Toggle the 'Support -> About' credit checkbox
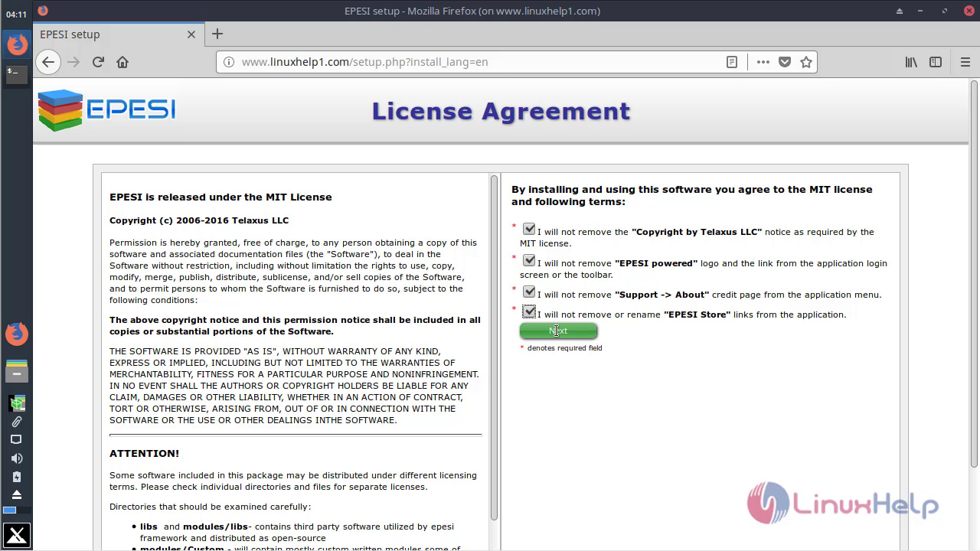The width and height of the screenshot is (980, 551). (529, 292)
